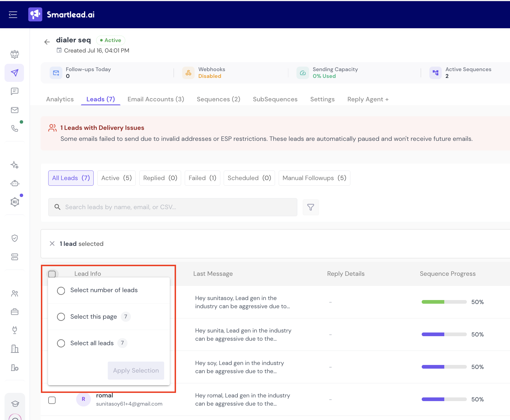The width and height of the screenshot is (510, 420).
Task: Click the romal avatar circle R
Action: click(83, 399)
